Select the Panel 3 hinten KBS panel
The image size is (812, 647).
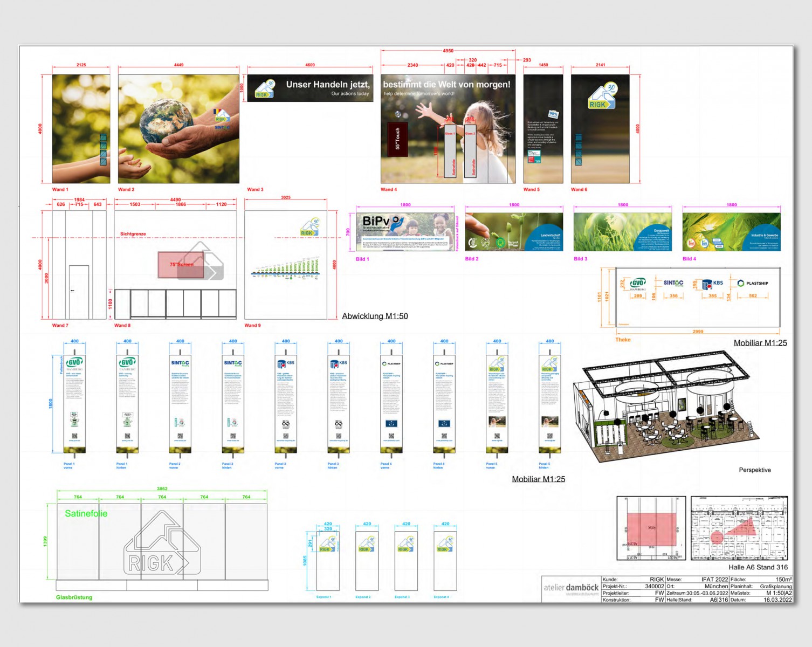[x=339, y=403]
